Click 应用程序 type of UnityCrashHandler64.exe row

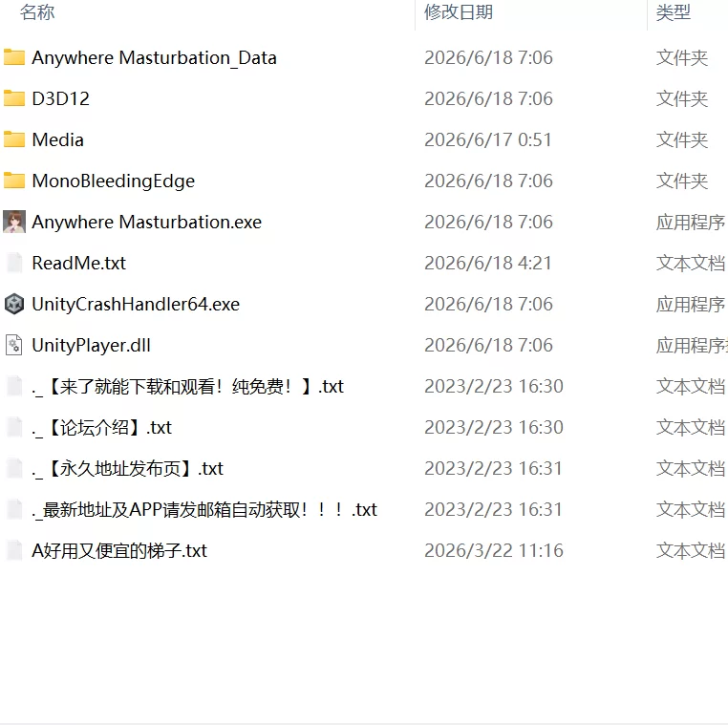coord(691,305)
